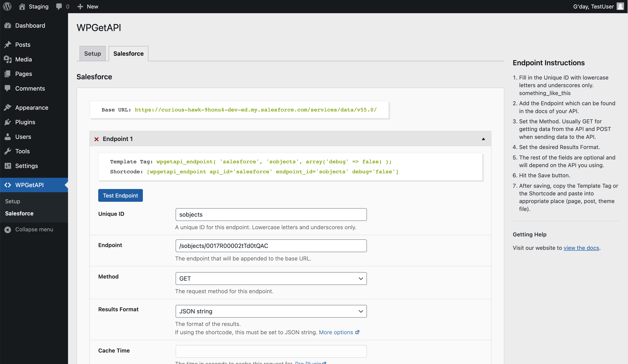
Task: Click the Appearance paintbrush icon
Action: (x=8, y=107)
